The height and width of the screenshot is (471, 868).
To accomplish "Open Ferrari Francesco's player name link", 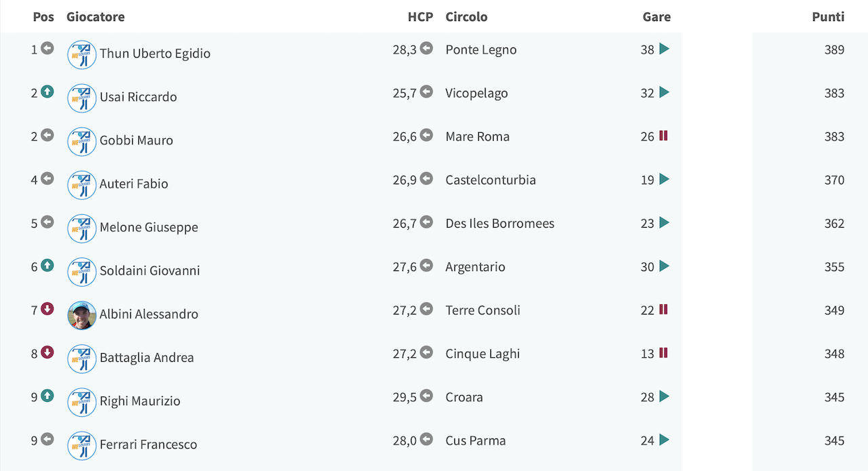I will 149,445.
